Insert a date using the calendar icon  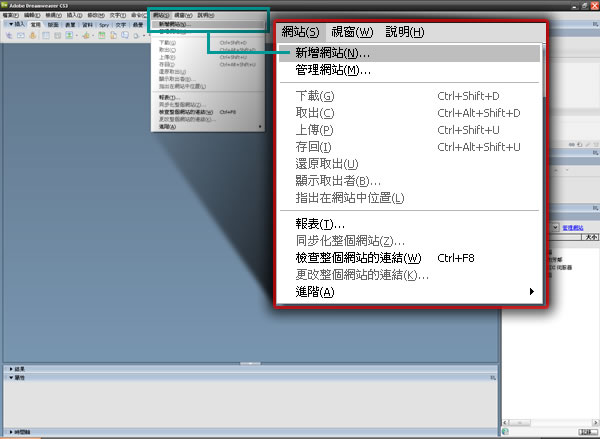(101, 35)
